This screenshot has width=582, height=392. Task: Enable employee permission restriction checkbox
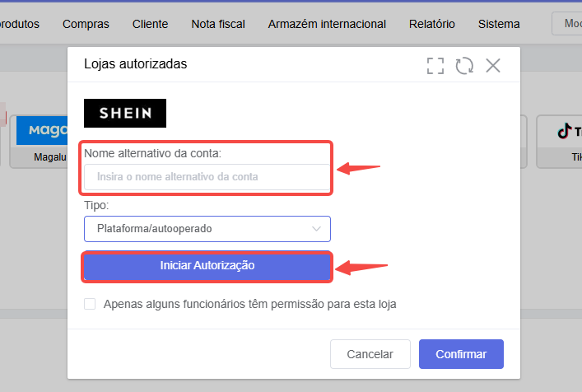[x=90, y=304]
